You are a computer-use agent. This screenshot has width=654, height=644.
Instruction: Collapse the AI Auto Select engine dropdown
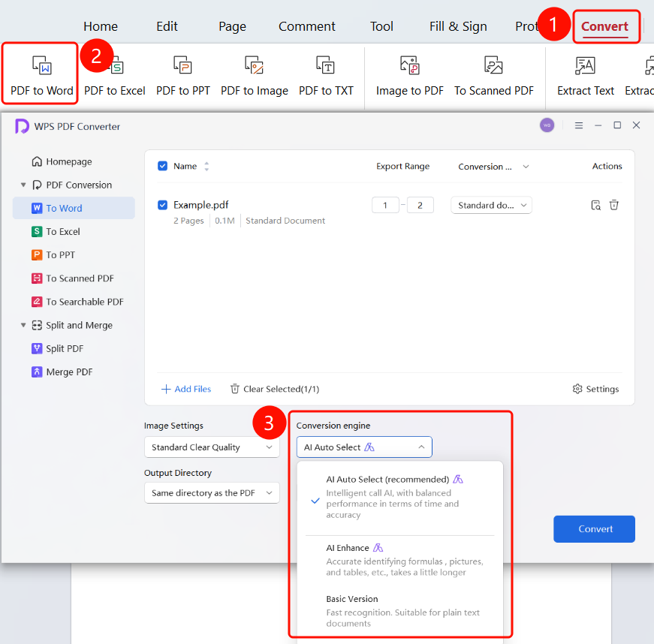pyautogui.click(x=364, y=447)
